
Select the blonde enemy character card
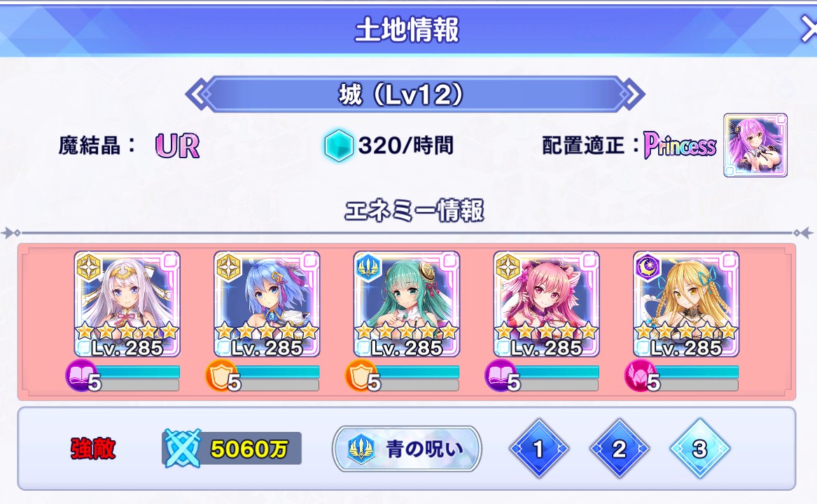(x=686, y=304)
